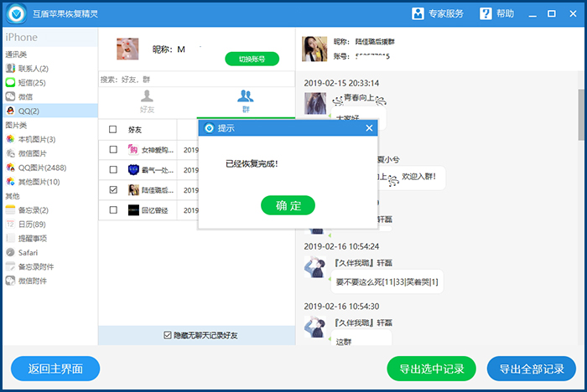Toggle the select-all checkbox in 好友 header
This screenshot has width=587, height=392.
[112, 130]
